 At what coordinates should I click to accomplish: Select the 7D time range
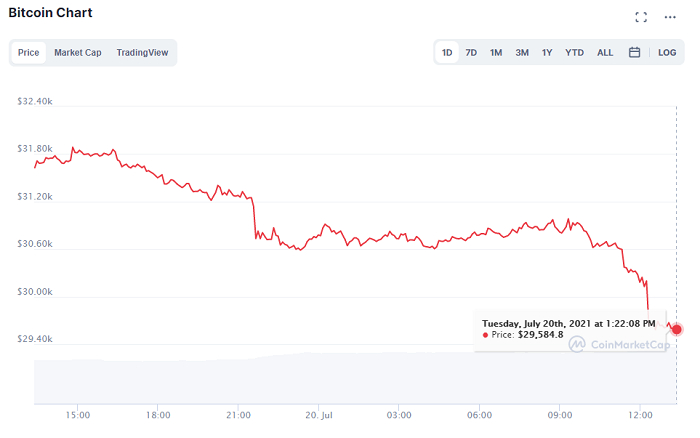click(471, 52)
